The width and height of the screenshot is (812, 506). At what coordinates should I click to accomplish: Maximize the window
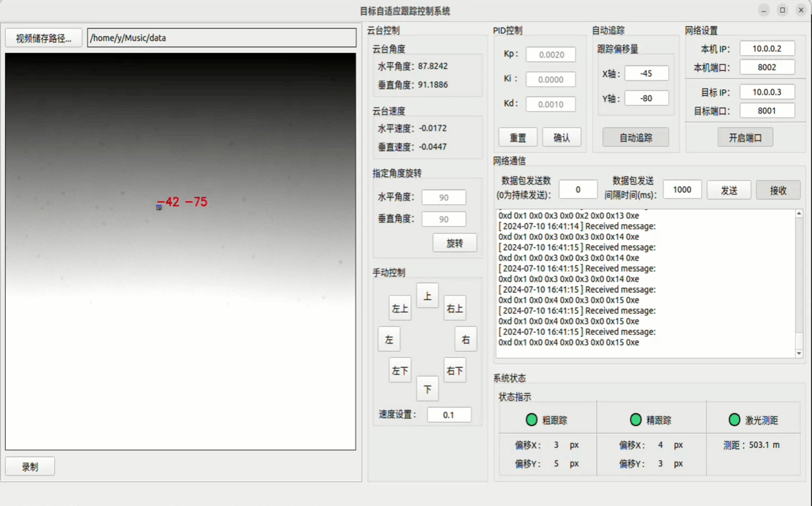[x=783, y=10]
